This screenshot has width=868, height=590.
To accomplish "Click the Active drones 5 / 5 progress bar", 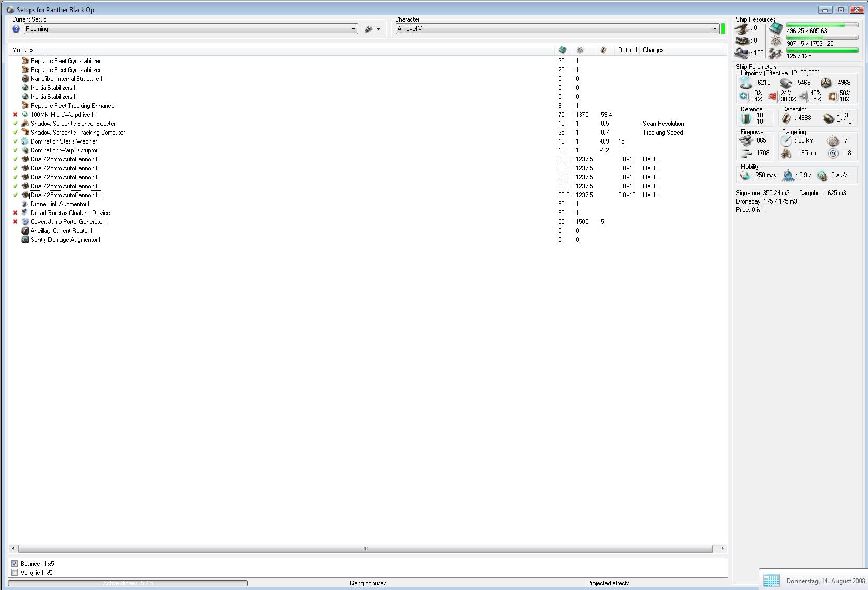I will point(128,583).
